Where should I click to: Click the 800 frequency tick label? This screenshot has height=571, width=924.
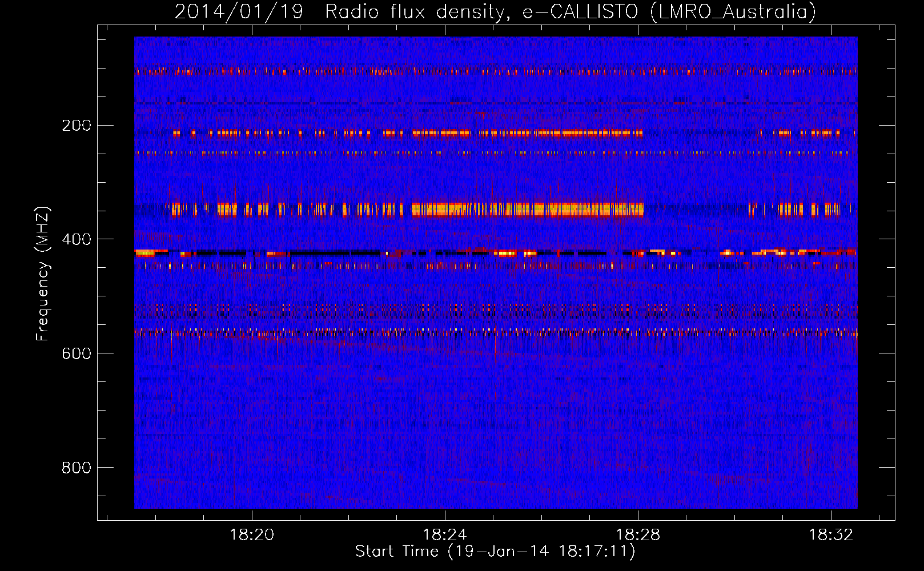tap(77, 468)
